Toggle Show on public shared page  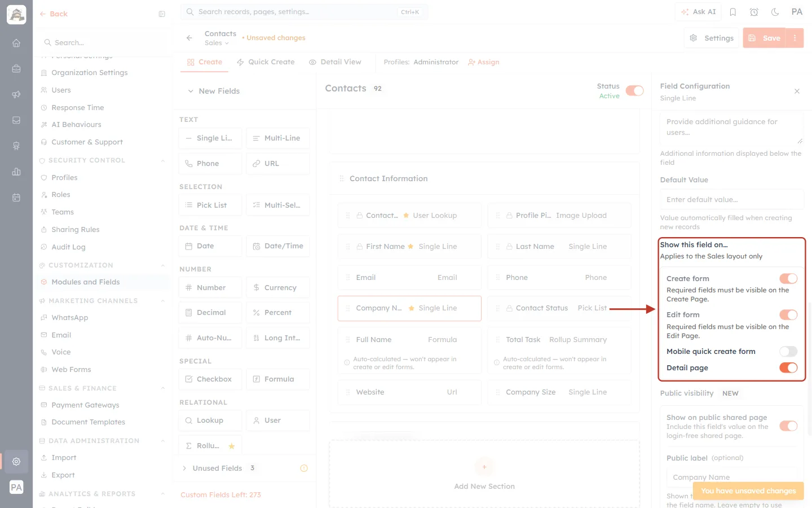(x=788, y=426)
